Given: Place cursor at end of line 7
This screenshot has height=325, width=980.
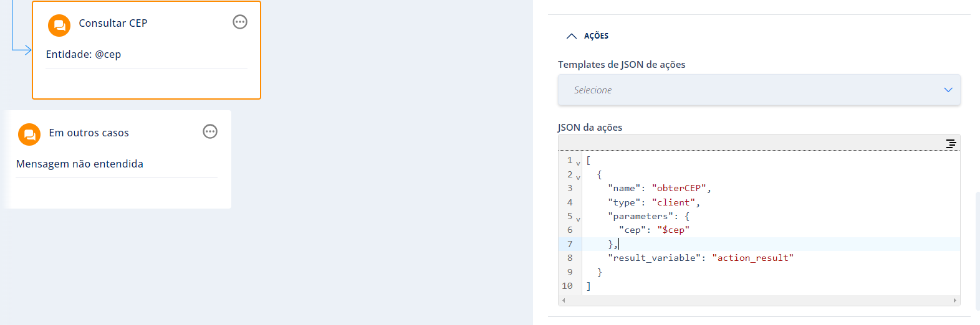Looking at the screenshot, I should [x=620, y=244].
